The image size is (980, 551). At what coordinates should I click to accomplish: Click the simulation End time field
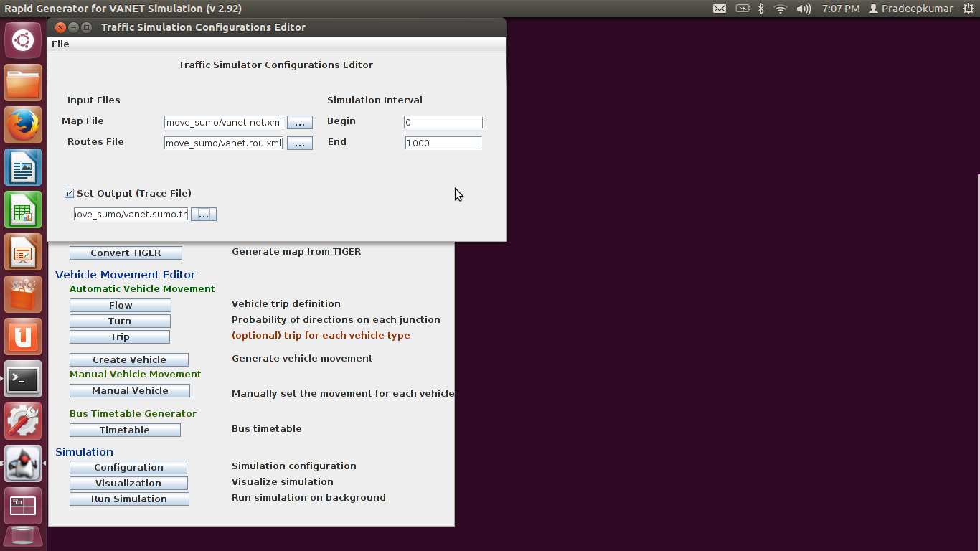pos(443,143)
